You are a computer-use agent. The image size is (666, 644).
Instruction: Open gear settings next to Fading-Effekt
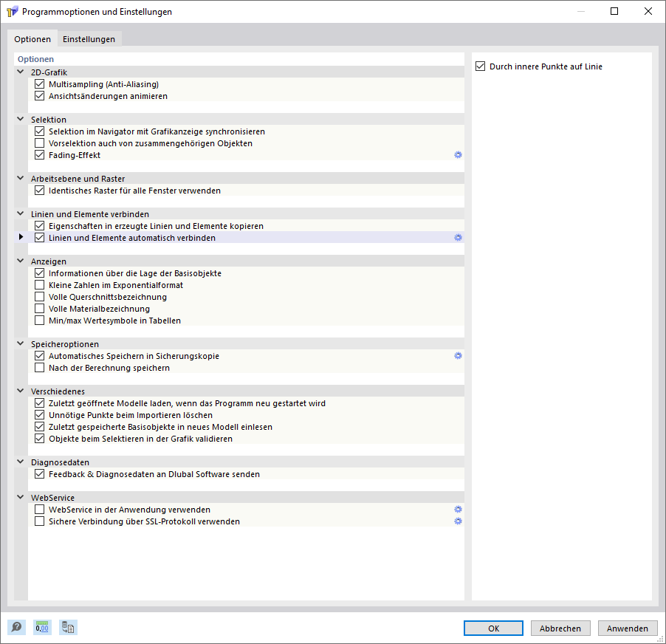point(458,154)
